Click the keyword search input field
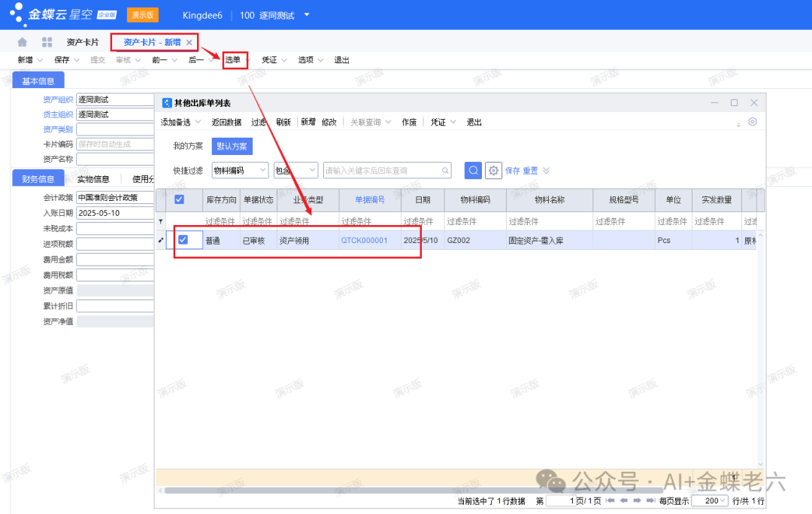Viewport: 812px width, 514px height. [382, 171]
